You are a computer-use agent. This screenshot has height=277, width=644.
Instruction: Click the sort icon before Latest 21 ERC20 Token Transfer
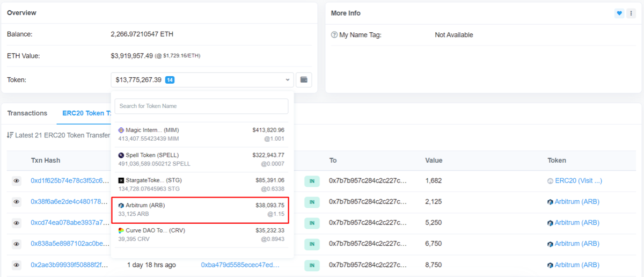click(10, 135)
